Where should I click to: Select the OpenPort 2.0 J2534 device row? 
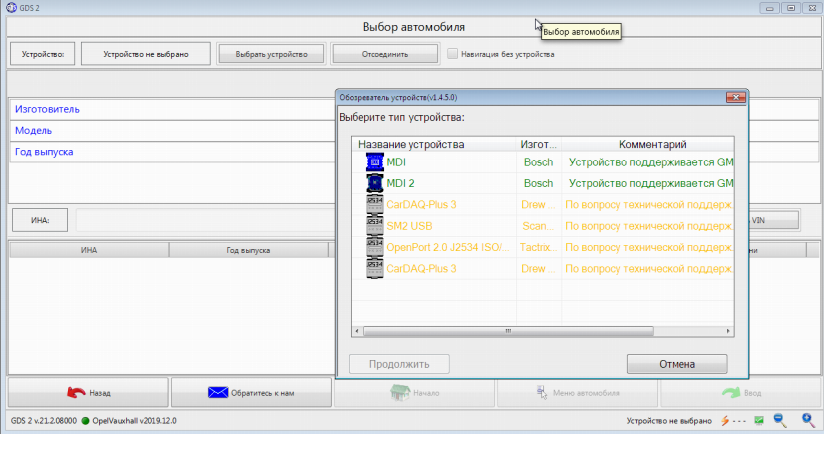543,247
